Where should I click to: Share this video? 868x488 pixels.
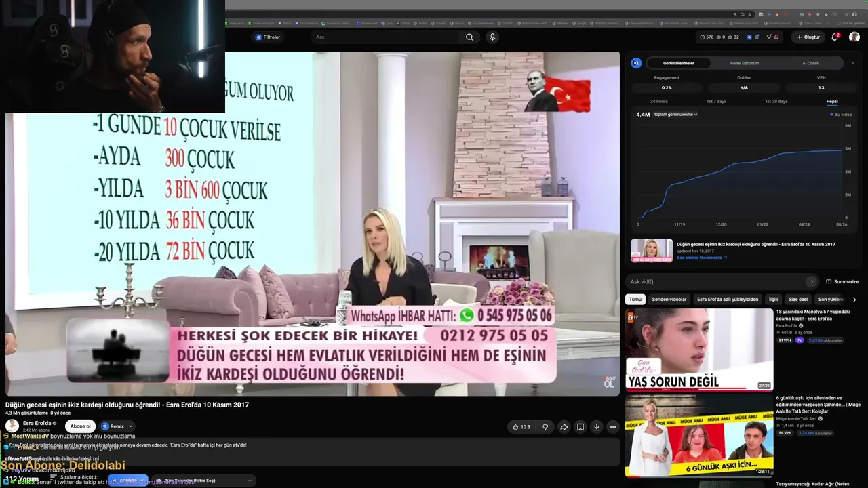coord(564,427)
